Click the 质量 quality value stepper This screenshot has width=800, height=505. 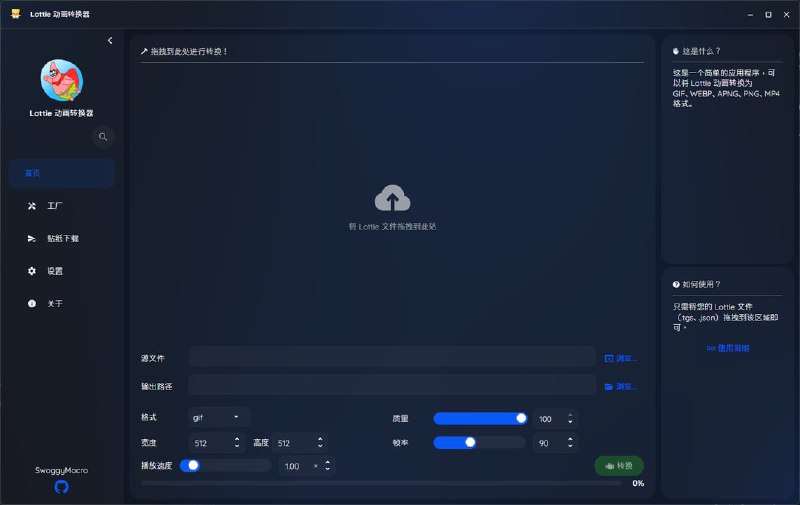[570, 419]
